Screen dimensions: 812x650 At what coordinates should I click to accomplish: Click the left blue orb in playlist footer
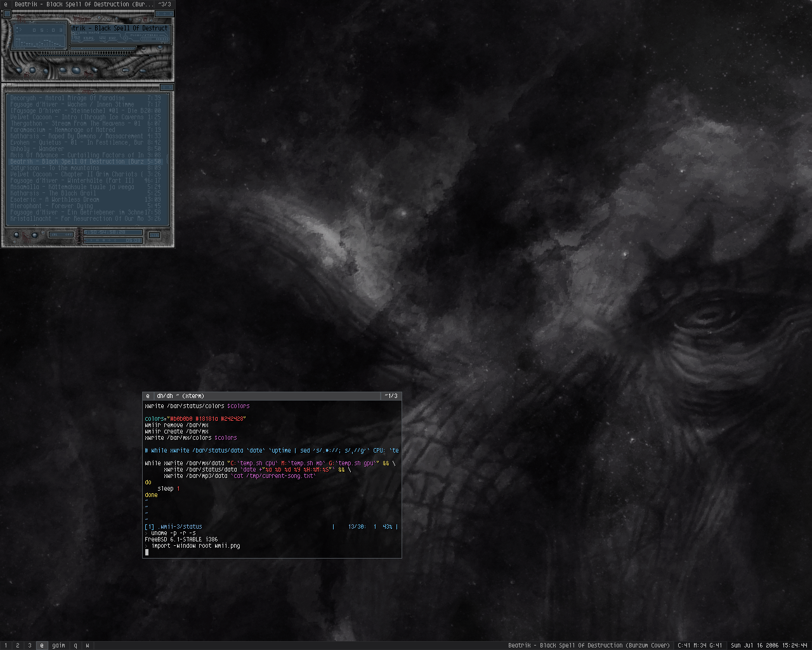pos(16,235)
